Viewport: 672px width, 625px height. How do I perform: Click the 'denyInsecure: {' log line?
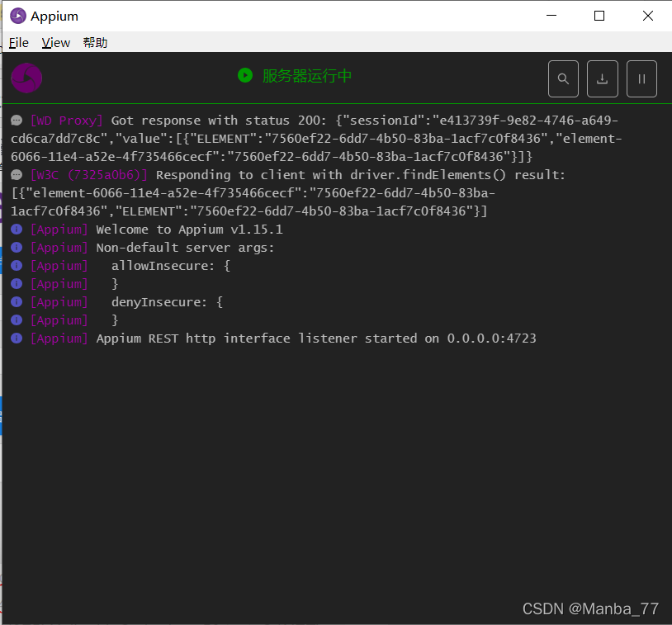coord(167,302)
